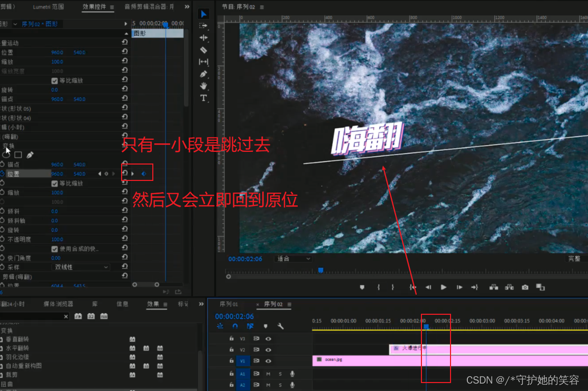Expand the 位置 keyframe row arrow
Screen dimensions: 588x391
pyautogui.click(x=133, y=174)
